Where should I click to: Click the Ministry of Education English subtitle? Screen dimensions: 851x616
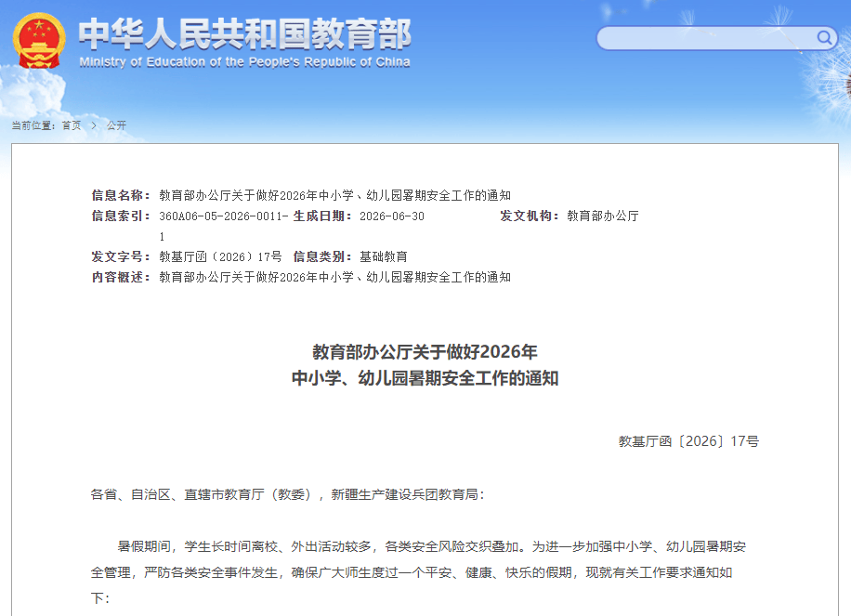click(244, 62)
